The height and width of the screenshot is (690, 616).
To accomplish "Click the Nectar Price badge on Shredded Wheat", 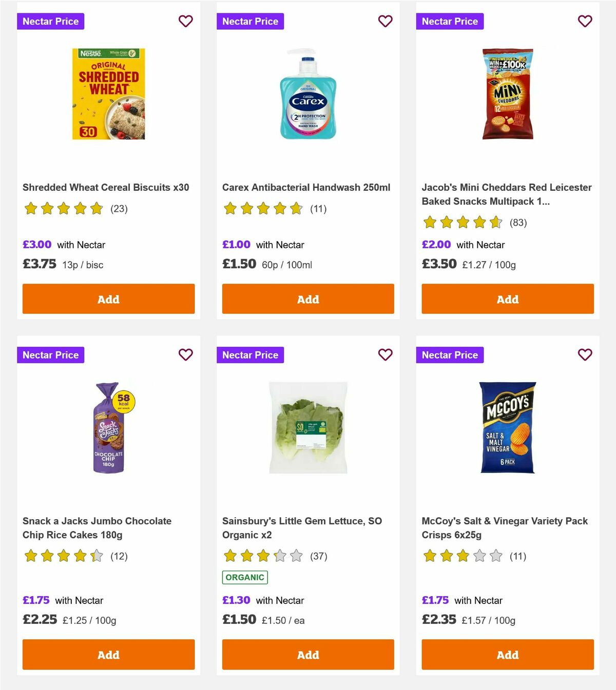I will point(50,21).
